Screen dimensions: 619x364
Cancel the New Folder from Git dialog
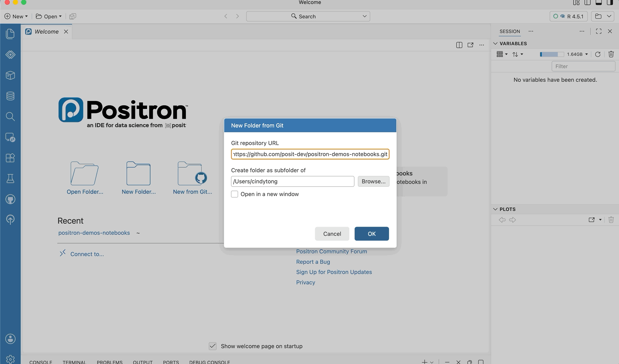tap(332, 234)
